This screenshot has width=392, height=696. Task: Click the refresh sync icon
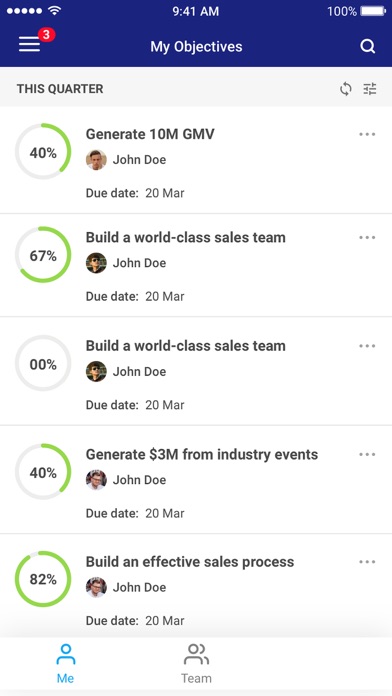tap(345, 89)
